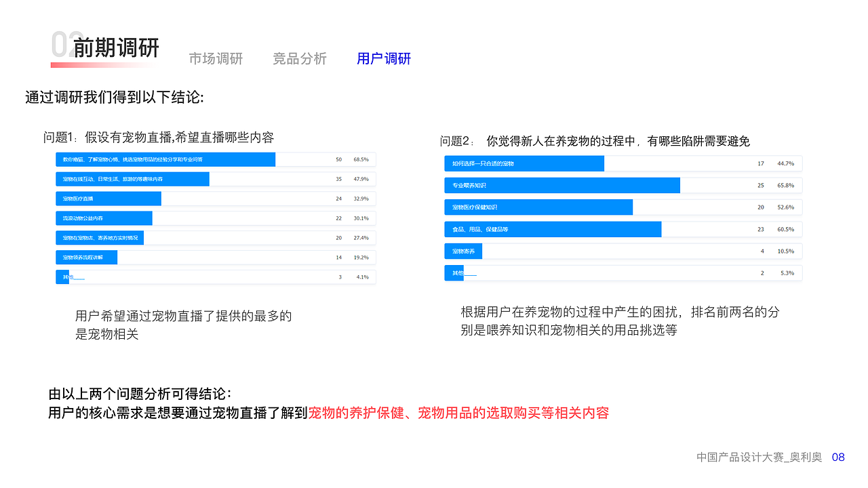Click the 宠物医疗直播 bar in question 1
The image size is (868, 488).
107,198
